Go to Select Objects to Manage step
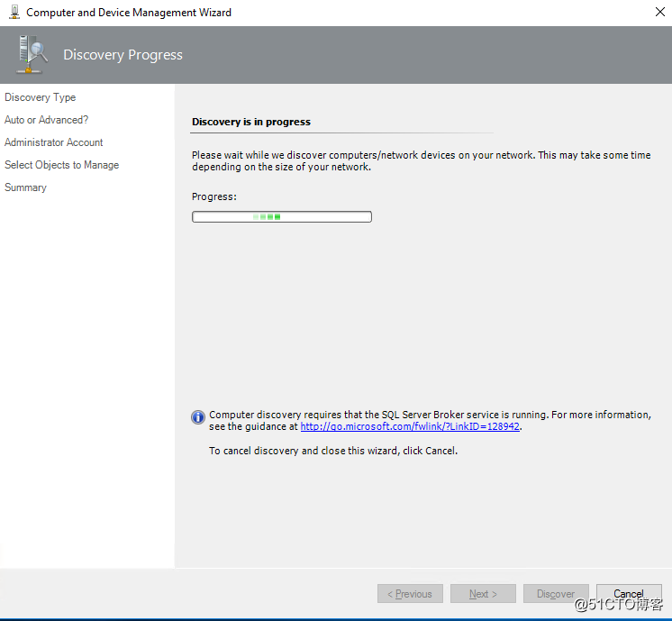 pyautogui.click(x=62, y=165)
